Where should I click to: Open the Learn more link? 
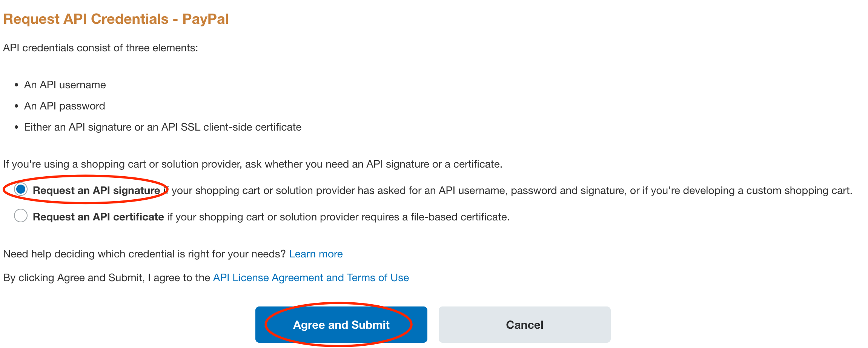coord(316,254)
